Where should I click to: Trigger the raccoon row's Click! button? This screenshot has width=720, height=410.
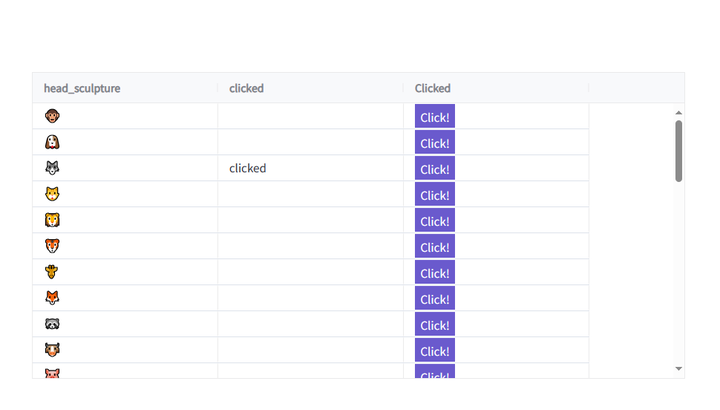(x=435, y=324)
